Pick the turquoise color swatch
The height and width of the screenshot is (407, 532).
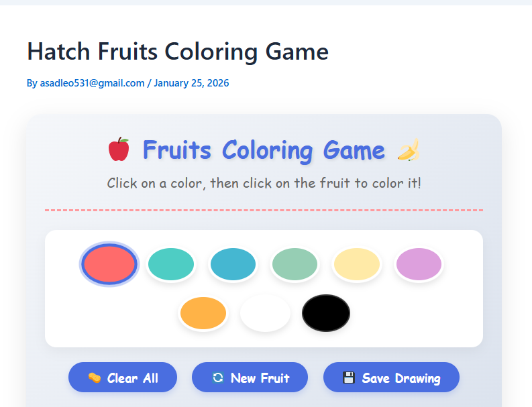coord(171,264)
